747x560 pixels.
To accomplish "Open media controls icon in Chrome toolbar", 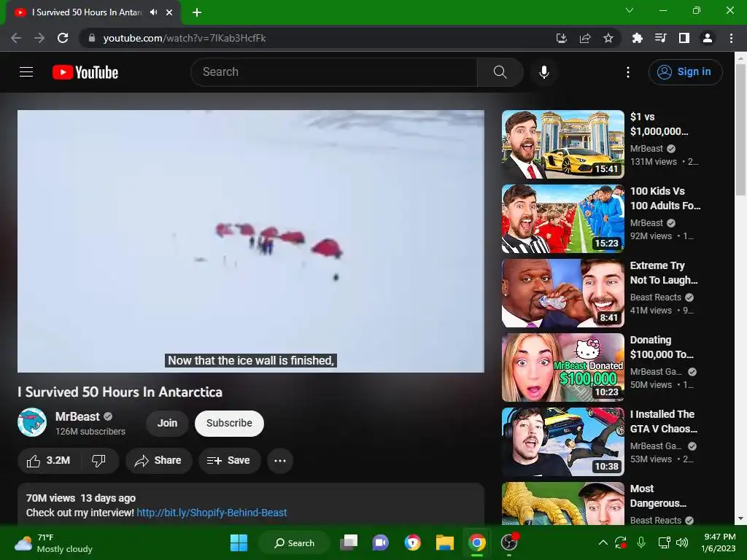I will click(660, 38).
